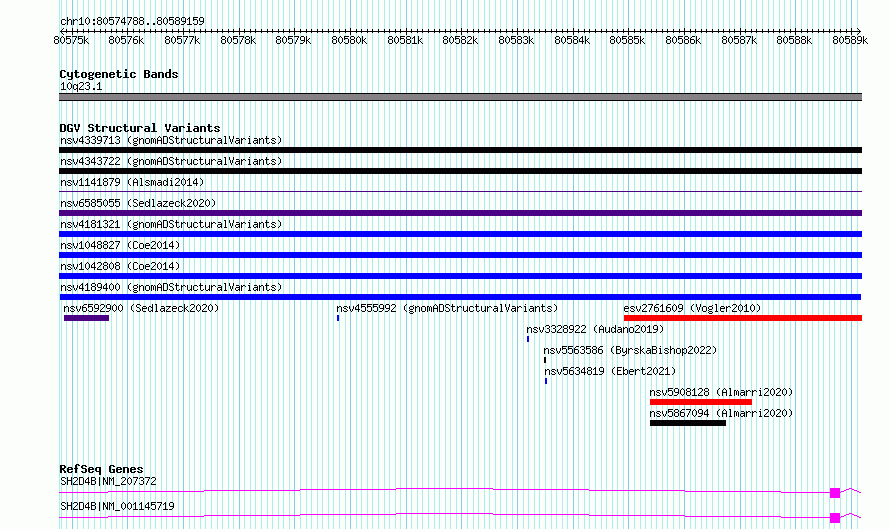Viewport: 890px width, 529px height.
Task: Click the 80580k ruler tick label
Action: click(349, 40)
